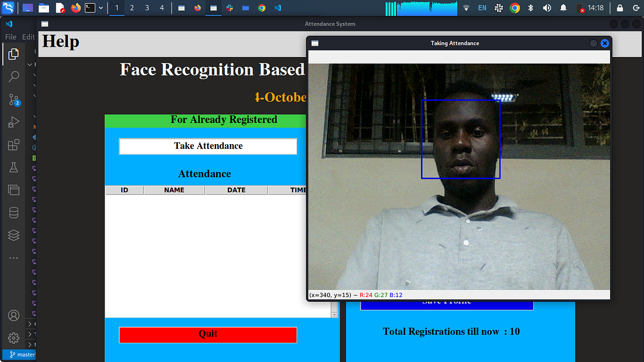Open the Help menu

point(60,42)
